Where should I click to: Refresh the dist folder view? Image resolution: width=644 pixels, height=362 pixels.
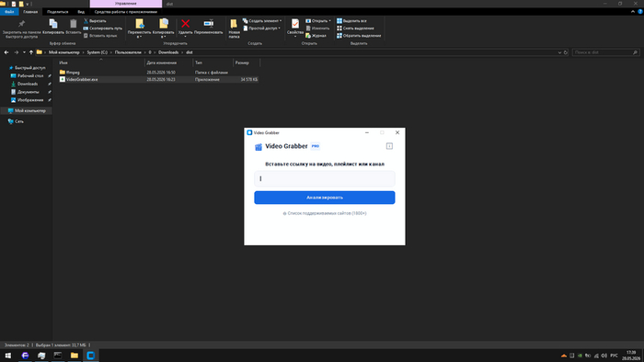point(566,52)
